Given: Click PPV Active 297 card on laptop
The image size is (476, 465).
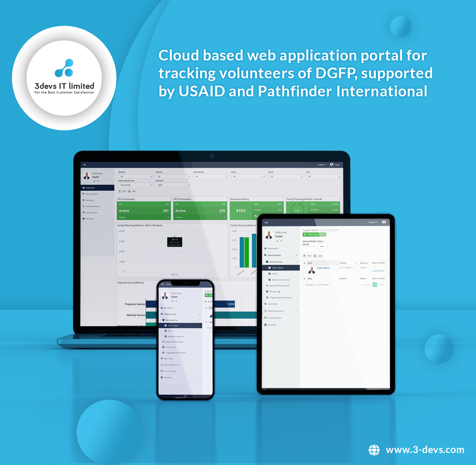Looking at the screenshot, I should (144, 211).
